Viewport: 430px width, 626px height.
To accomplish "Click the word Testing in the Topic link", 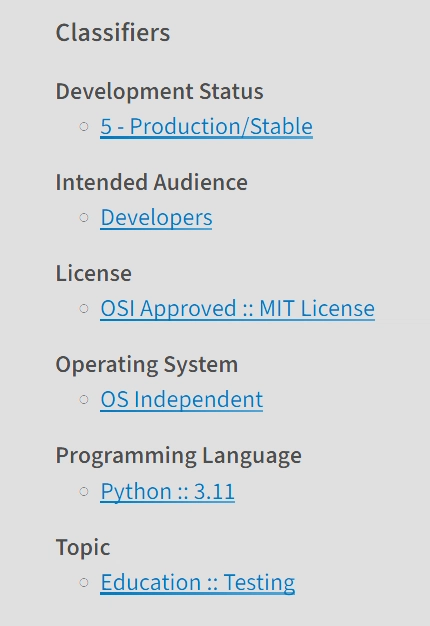I will (259, 582).
